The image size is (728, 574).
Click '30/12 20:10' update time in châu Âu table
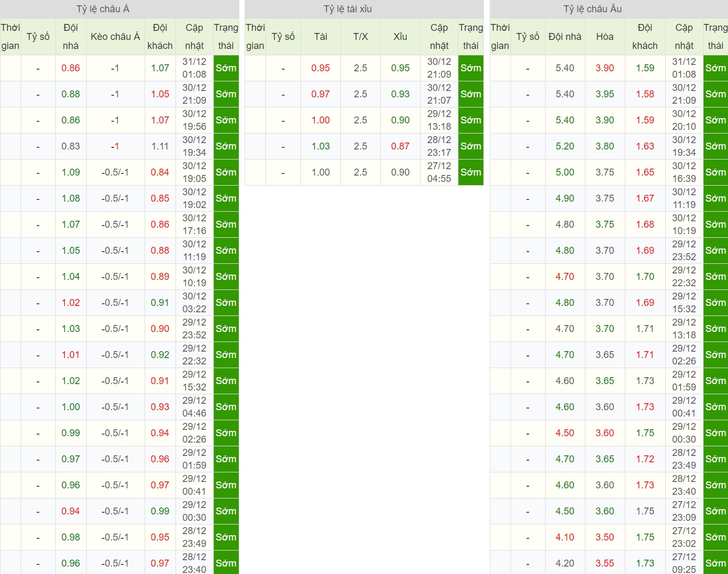tap(684, 120)
